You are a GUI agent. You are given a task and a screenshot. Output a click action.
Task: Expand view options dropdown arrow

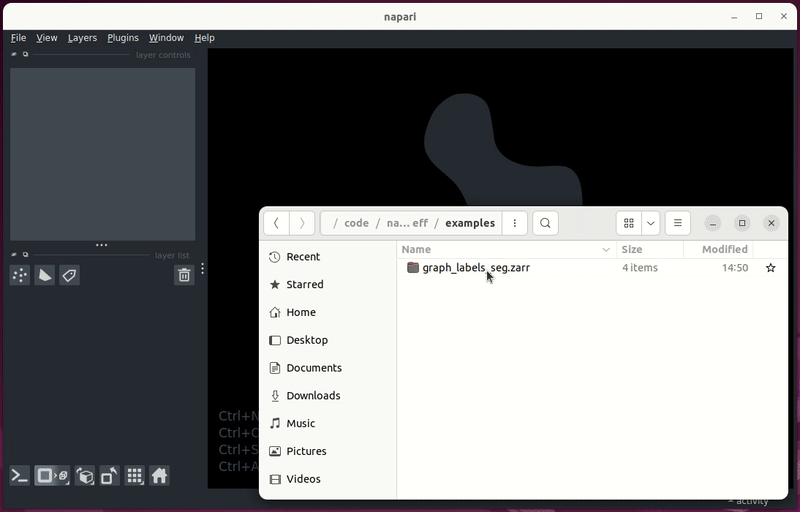(x=651, y=223)
